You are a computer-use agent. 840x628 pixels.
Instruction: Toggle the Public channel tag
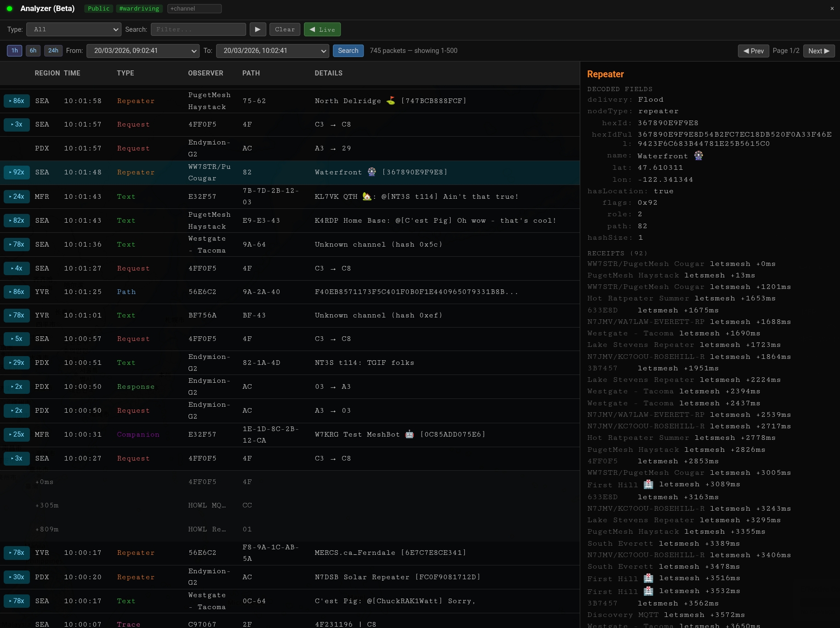(x=98, y=9)
